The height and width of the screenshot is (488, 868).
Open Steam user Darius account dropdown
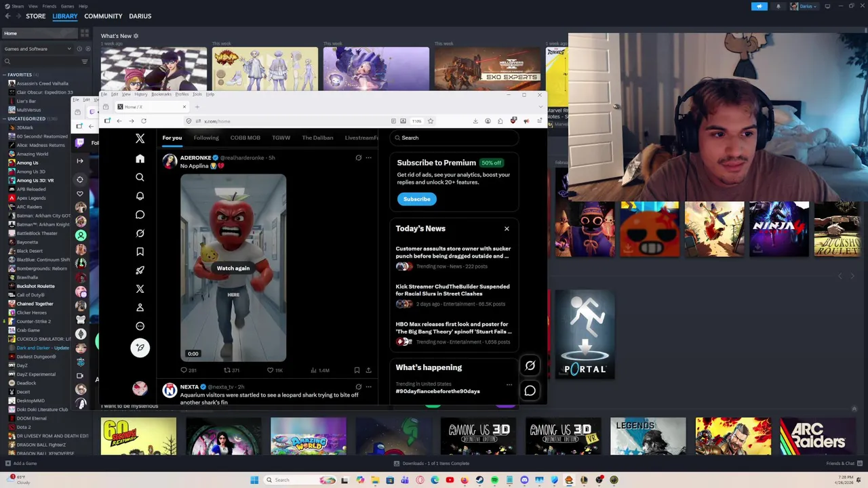805,6
